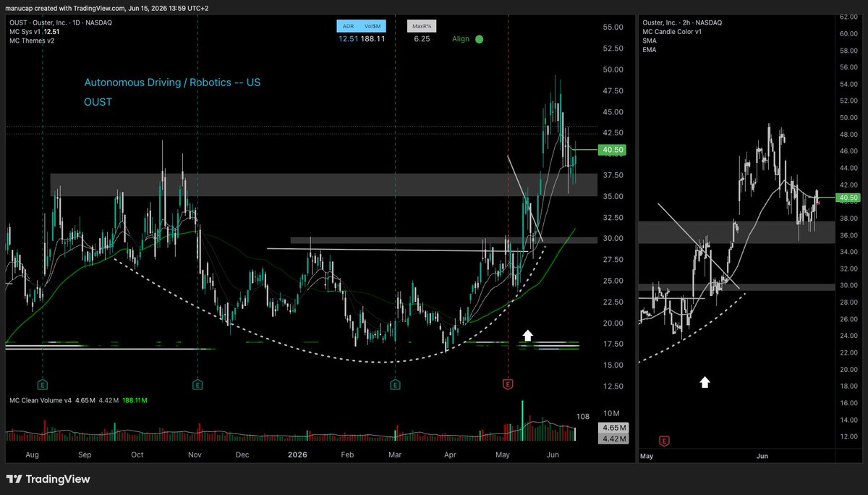The image size is (868, 495).
Task: Click the MC Themes v2 indicator legend
Action: (32, 41)
